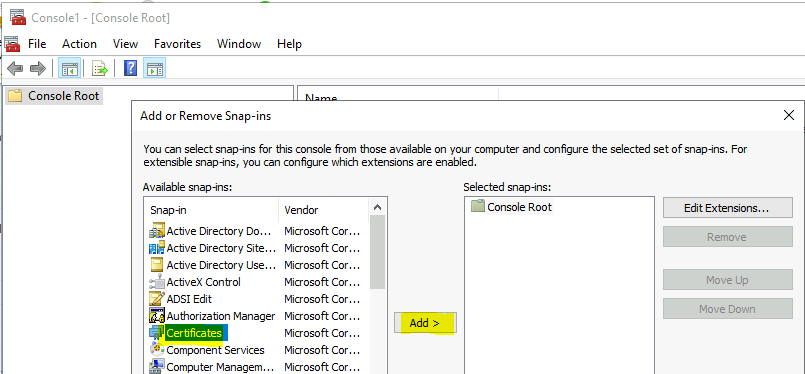
Task: Open the View menu
Action: pos(125,44)
